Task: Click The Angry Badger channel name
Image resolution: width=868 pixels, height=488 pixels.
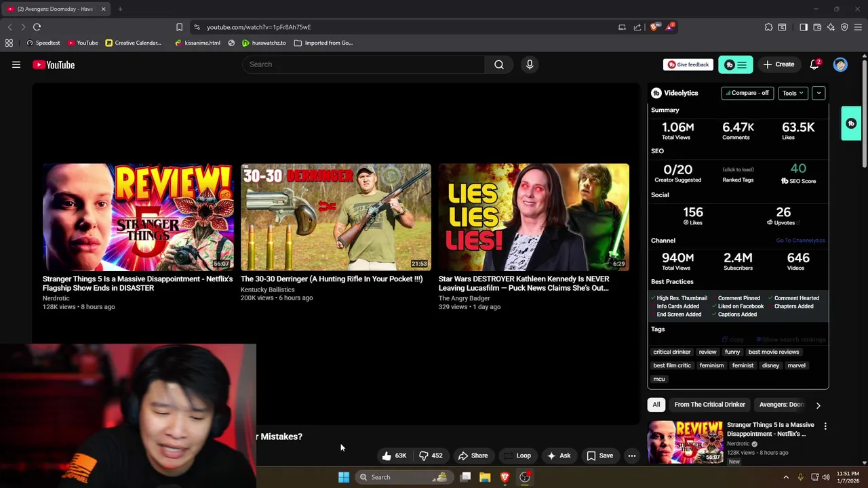Action: 464,298
